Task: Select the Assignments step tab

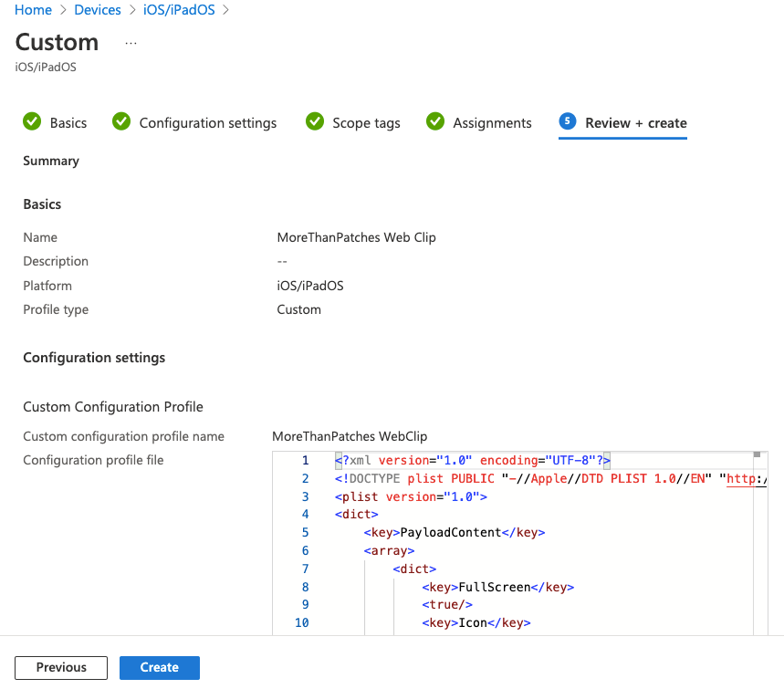Action: pos(492,123)
